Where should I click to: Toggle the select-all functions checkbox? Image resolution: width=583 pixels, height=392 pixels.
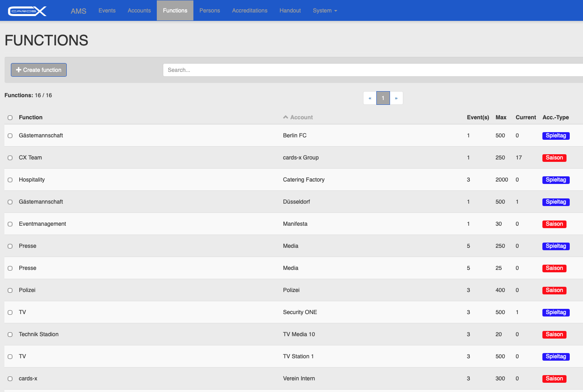[x=10, y=118]
